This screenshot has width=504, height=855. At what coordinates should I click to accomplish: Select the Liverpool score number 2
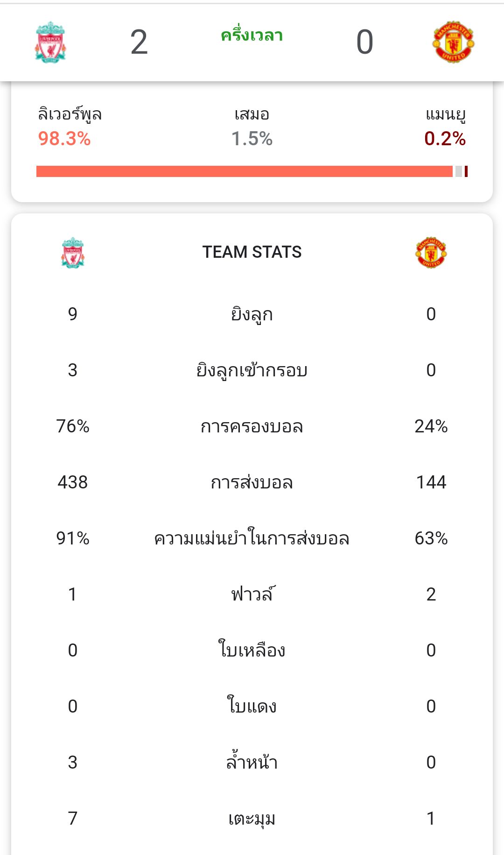[x=139, y=42]
